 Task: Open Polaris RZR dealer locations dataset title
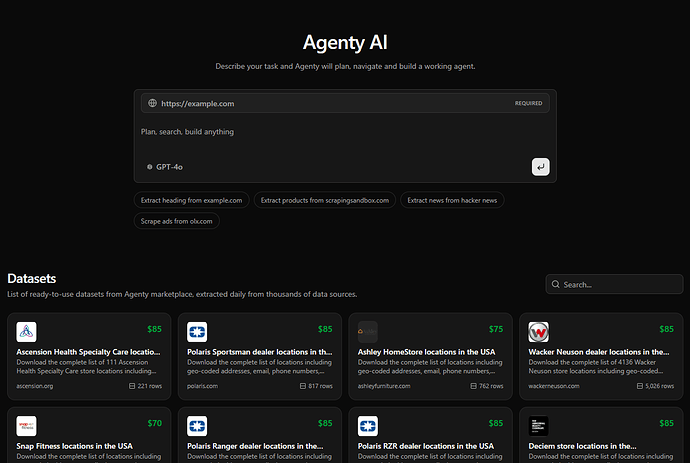426,446
